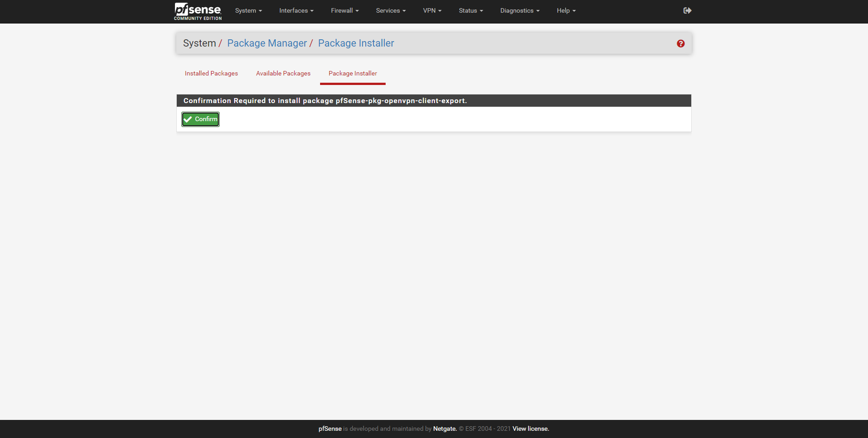The width and height of the screenshot is (868, 438).
Task: Expand the Firewall menu
Action: click(x=344, y=10)
